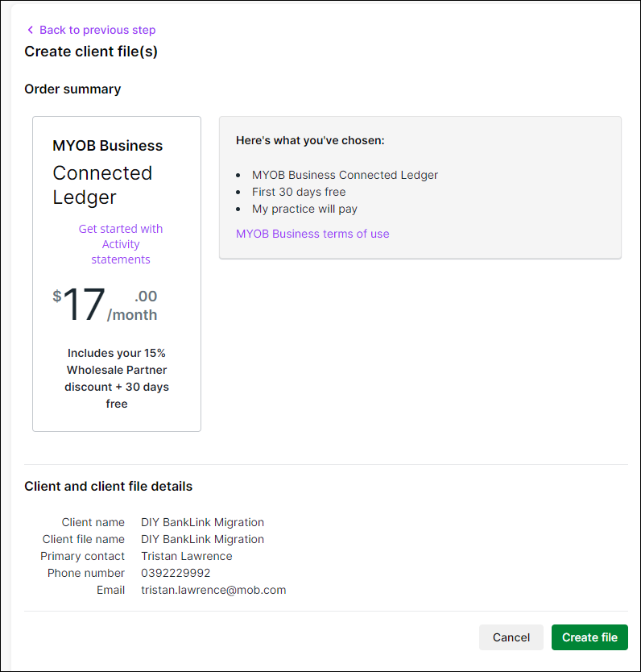Click 'MYOB Business Connected Ledger' bullet item

pyautogui.click(x=345, y=175)
